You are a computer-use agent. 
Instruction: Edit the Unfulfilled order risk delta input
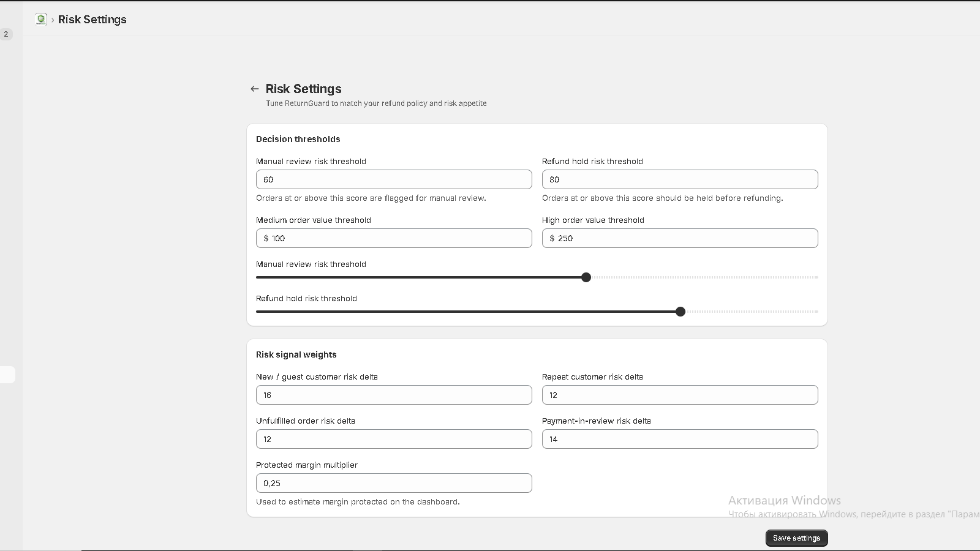pos(394,439)
